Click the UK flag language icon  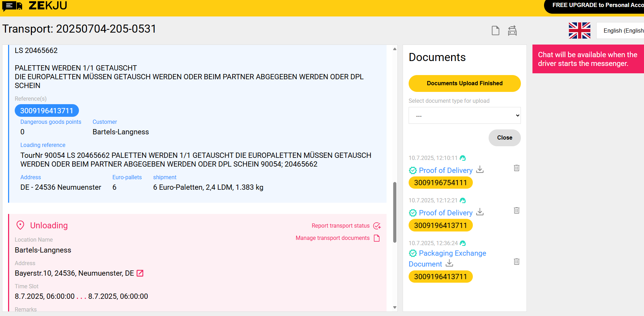click(x=579, y=31)
